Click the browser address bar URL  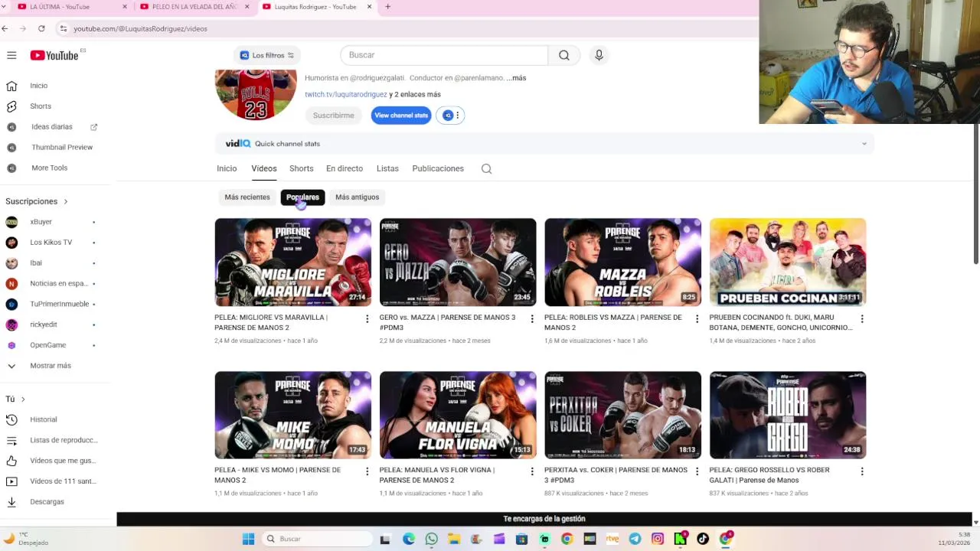[140, 28]
